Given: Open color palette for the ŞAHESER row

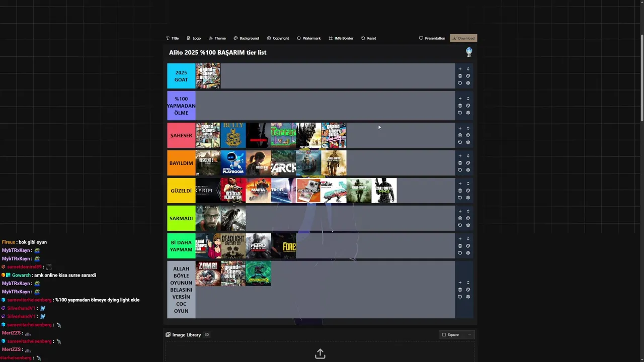Looking at the screenshot, I should [x=468, y=135].
